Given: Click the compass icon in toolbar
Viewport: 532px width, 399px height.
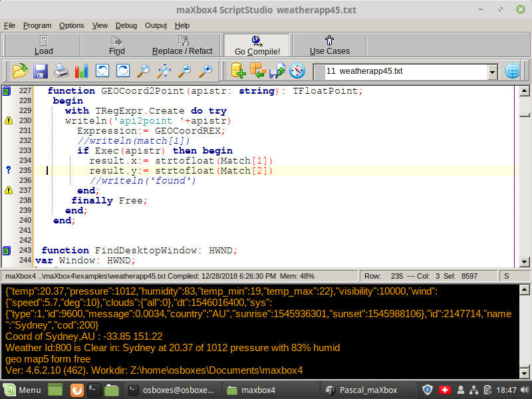Looking at the screenshot, I should click(x=297, y=70).
